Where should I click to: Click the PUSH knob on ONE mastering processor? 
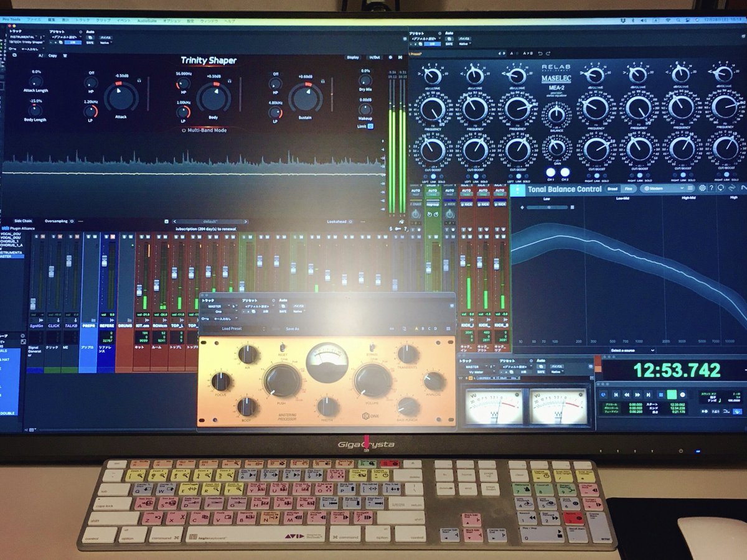coord(282,381)
